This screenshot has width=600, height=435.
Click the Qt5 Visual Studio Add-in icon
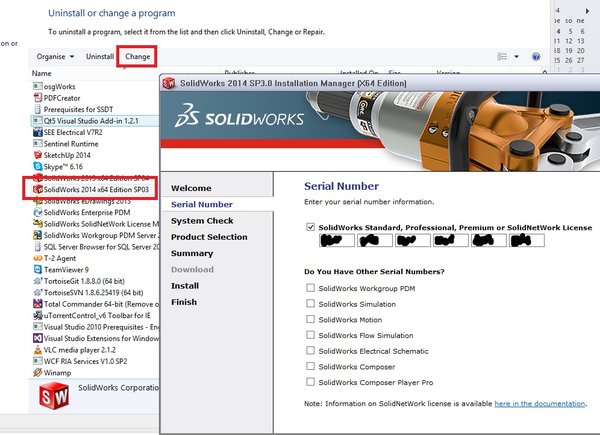pyautogui.click(x=38, y=121)
